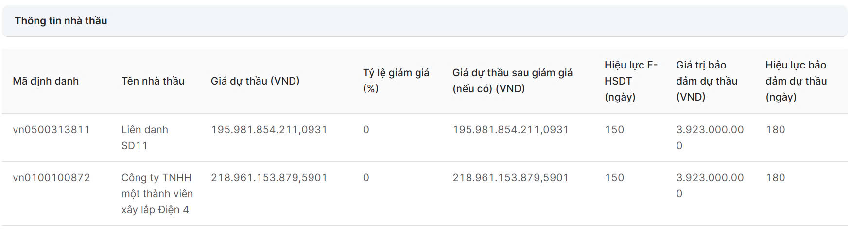Click Liên danh SD11's bid price in "Giá dự thầu (VND)"

click(x=269, y=130)
